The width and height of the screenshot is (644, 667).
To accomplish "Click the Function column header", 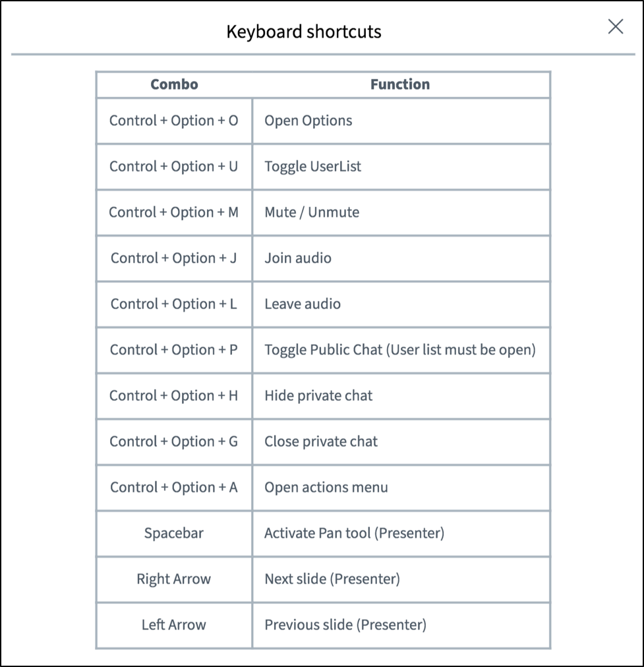I will click(400, 84).
